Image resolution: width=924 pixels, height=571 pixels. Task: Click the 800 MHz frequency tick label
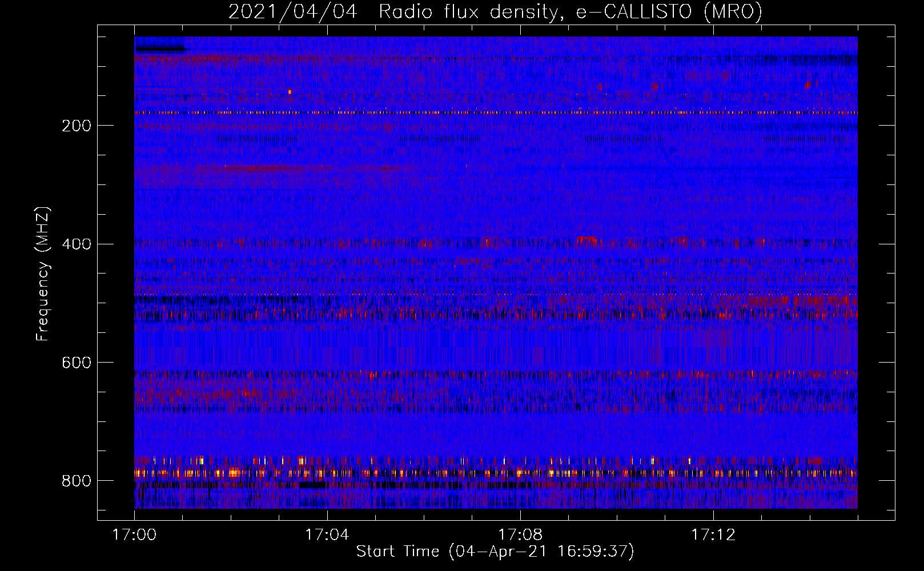pyautogui.click(x=77, y=481)
